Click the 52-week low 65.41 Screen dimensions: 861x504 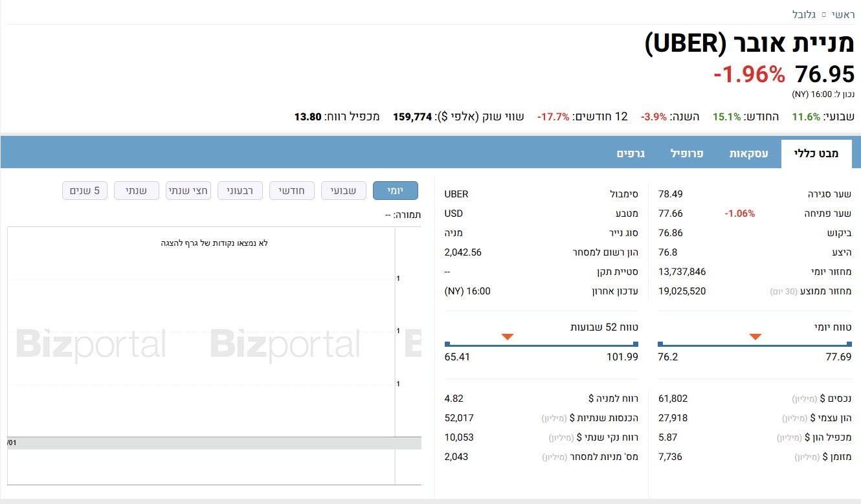point(457,357)
